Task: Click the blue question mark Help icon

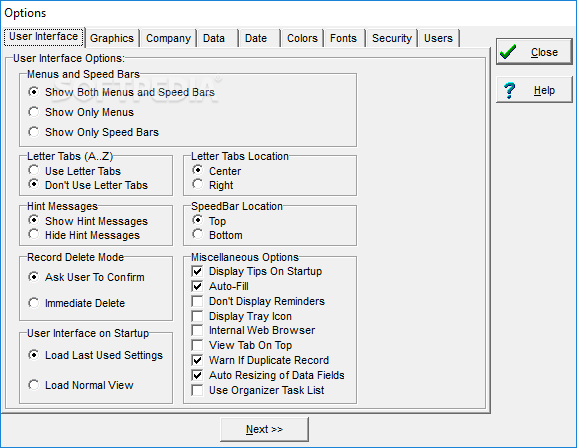Action: [x=510, y=91]
